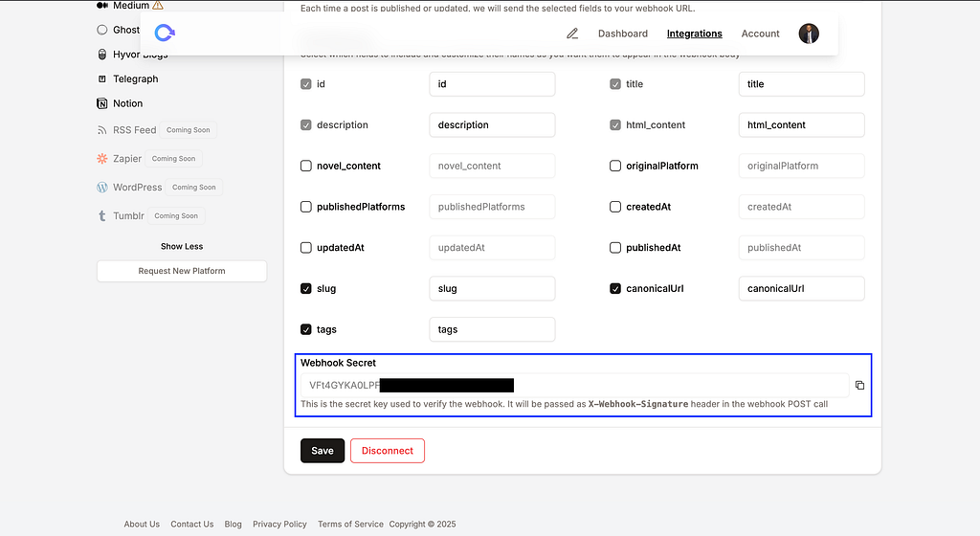Open the Dashboard nav item

(x=622, y=33)
